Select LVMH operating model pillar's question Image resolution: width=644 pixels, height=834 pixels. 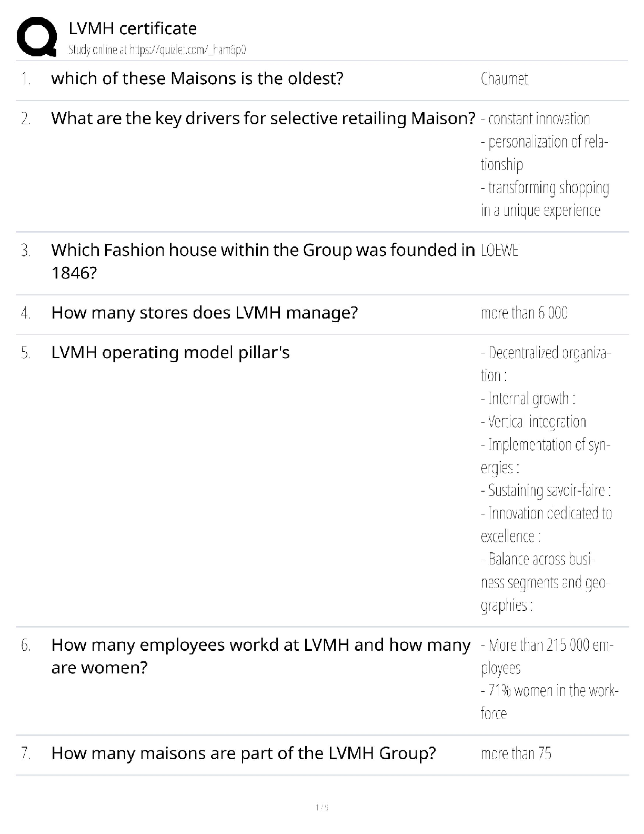pos(170,353)
